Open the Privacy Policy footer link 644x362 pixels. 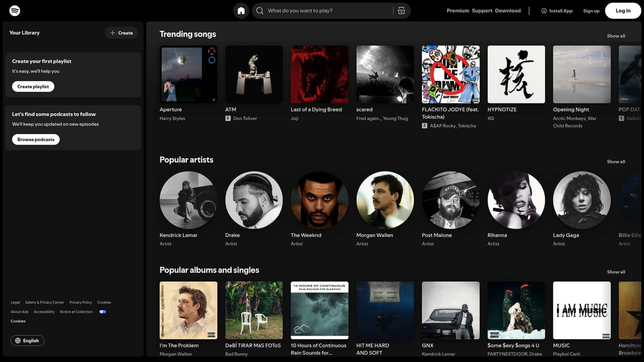(80, 302)
